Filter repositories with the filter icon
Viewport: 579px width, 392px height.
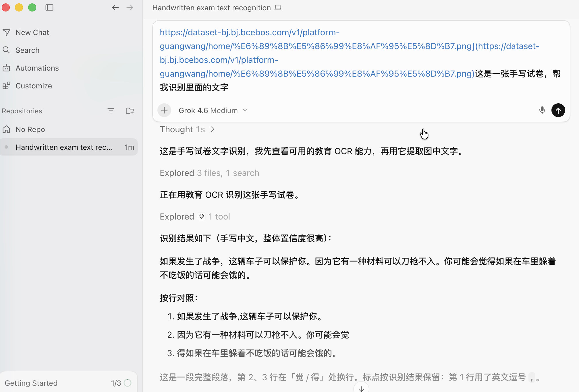(111, 111)
